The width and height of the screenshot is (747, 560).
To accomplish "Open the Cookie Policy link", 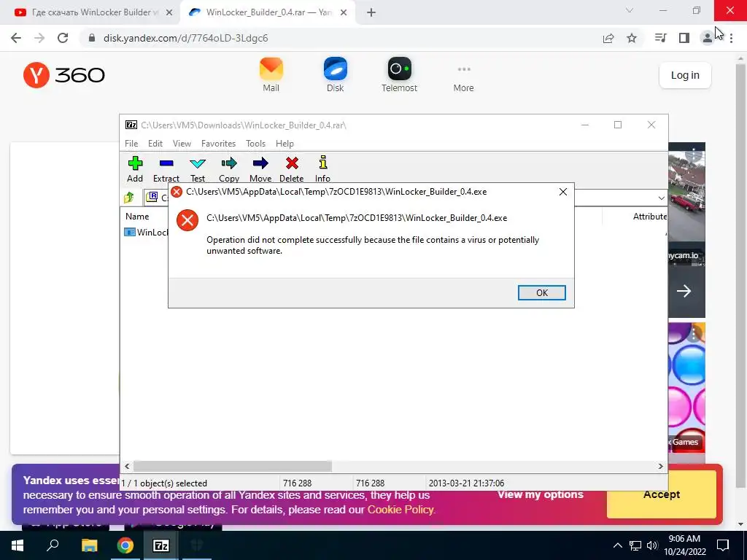I will click(400, 510).
